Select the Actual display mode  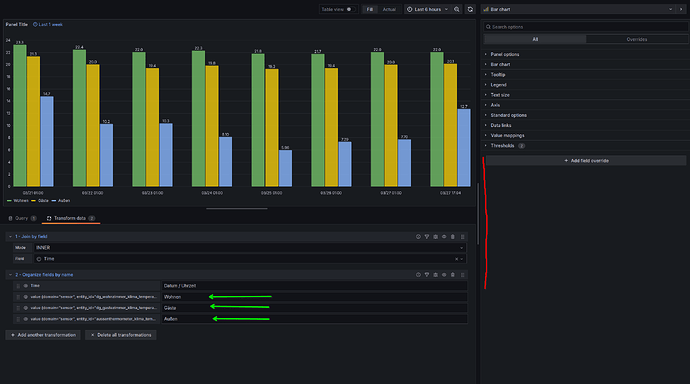(389, 9)
